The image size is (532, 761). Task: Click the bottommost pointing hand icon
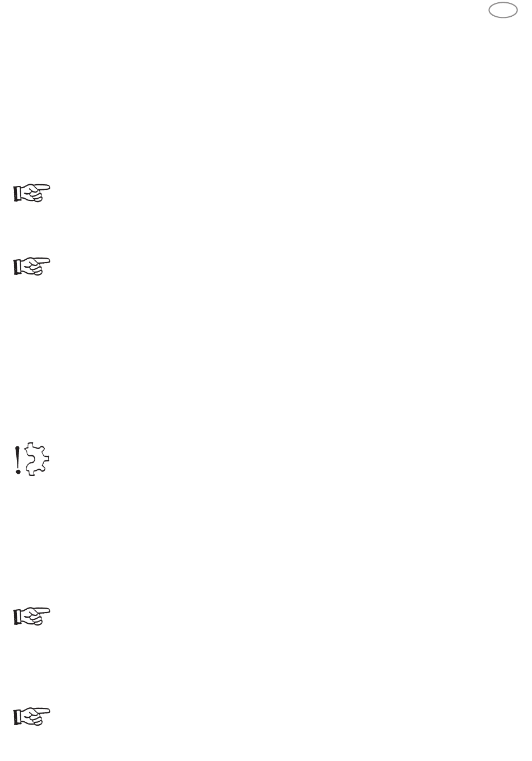pos(31,717)
